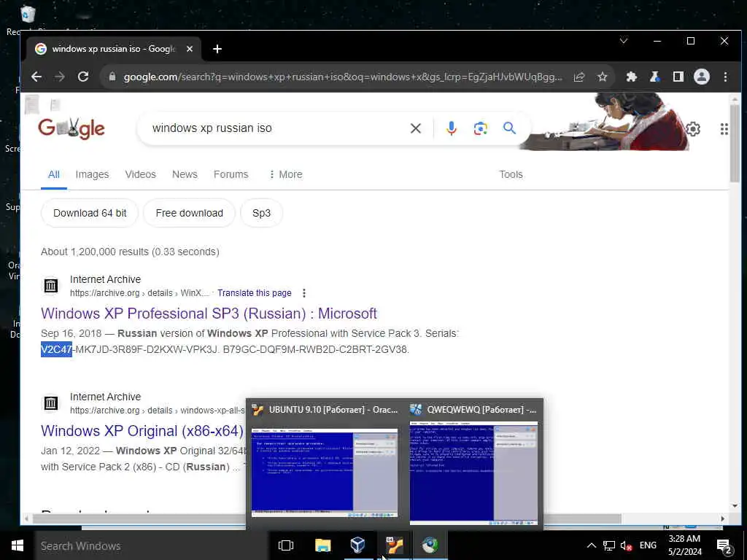
Task: Bookmark this page with star icon
Action: 602,77
